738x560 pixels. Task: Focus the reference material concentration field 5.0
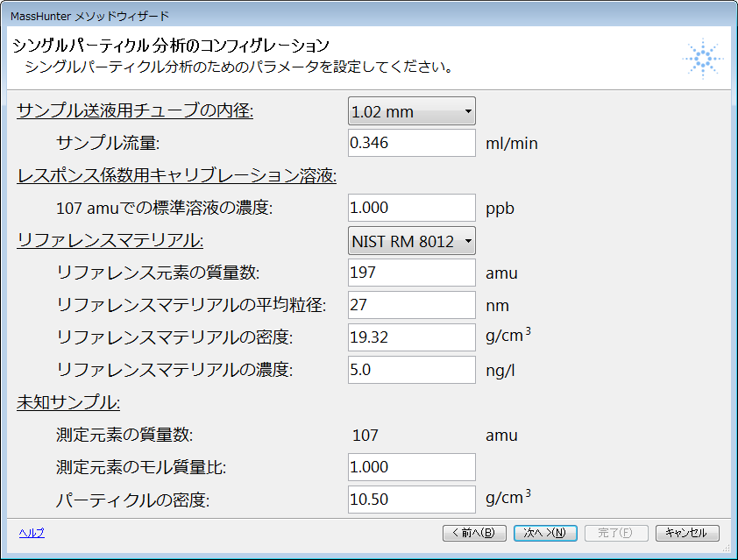click(x=412, y=370)
